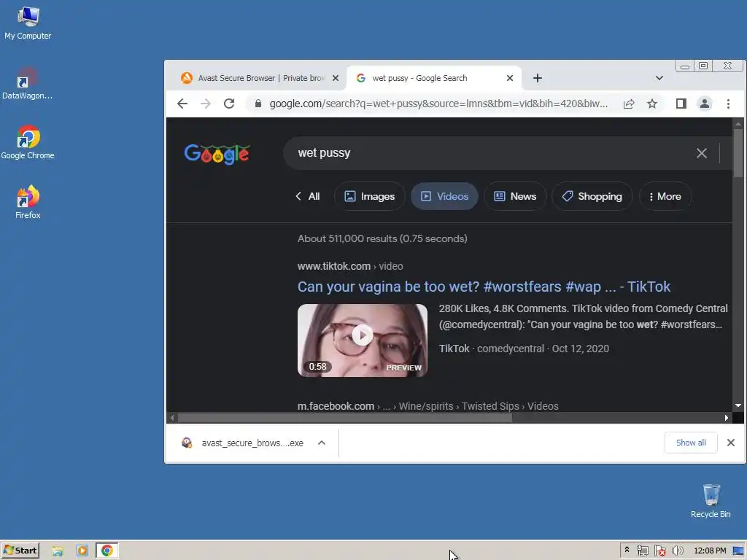
Task: Click the padlock site info icon
Action: (x=258, y=104)
